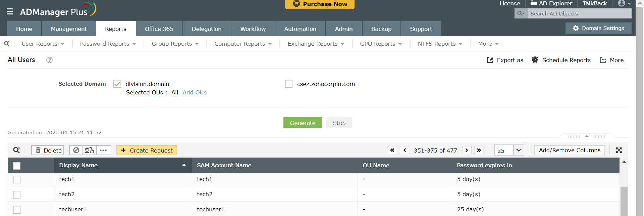Click the Create Request button
The width and height of the screenshot is (644, 216).
point(147,150)
